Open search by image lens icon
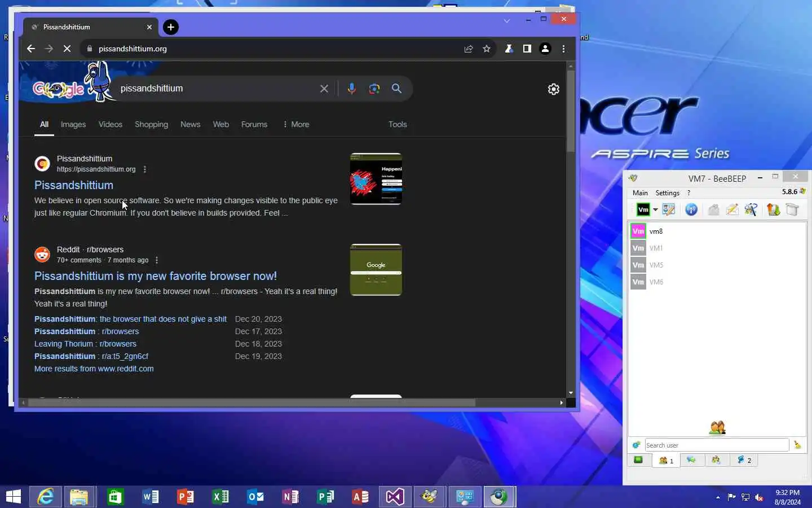Image resolution: width=812 pixels, height=508 pixels. pyautogui.click(x=374, y=89)
